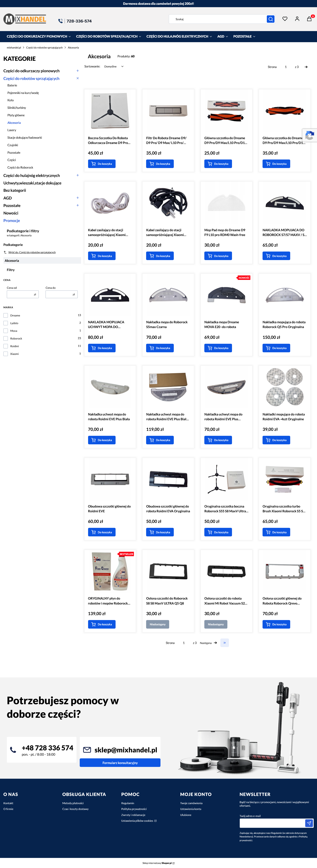Open the wishlist heart icon
Screen dimensions: 317x868
point(285,19)
